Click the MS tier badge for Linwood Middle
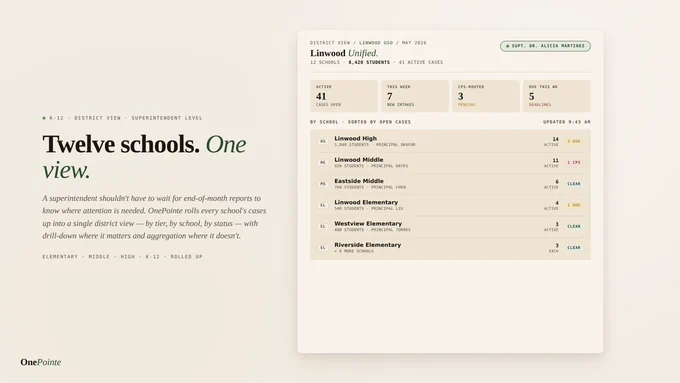 [323, 163]
